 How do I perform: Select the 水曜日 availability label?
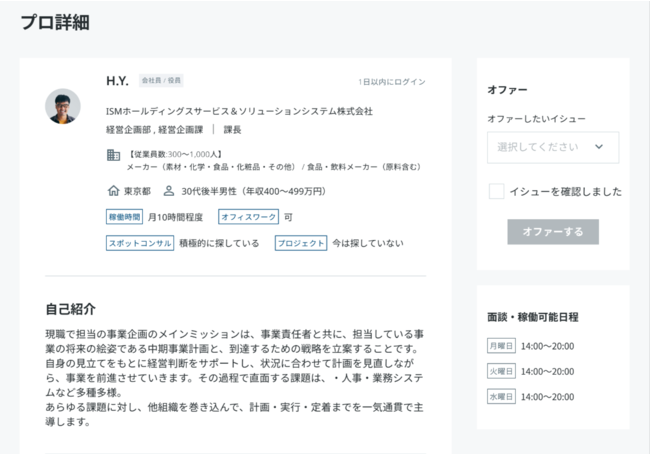(x=501, y=396)
